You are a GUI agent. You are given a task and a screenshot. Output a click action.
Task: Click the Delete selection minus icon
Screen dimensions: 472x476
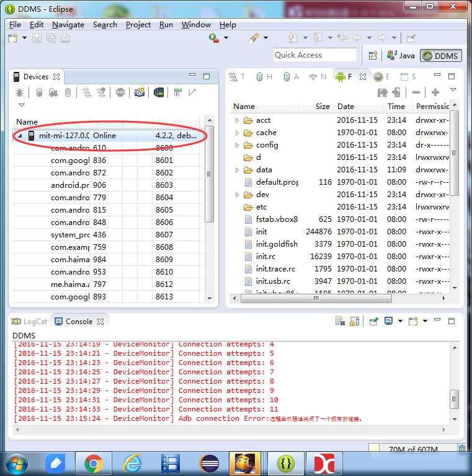(416, 92)
